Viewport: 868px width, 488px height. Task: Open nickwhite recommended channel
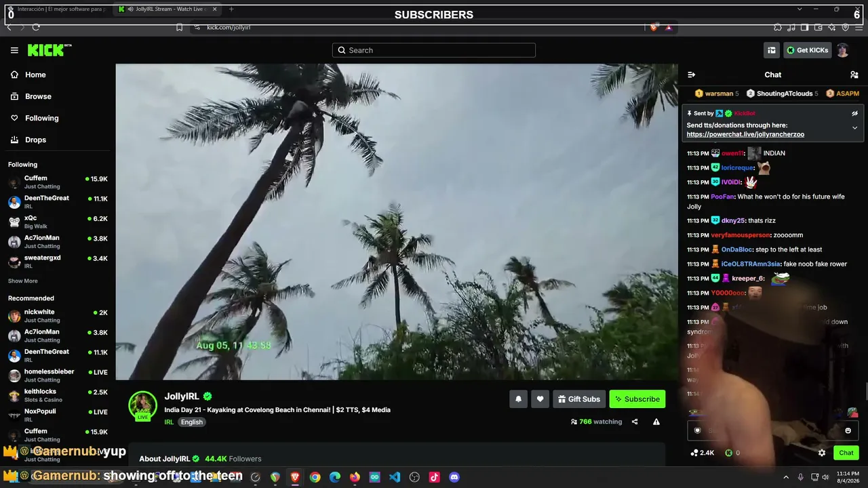tap(58, 316)
